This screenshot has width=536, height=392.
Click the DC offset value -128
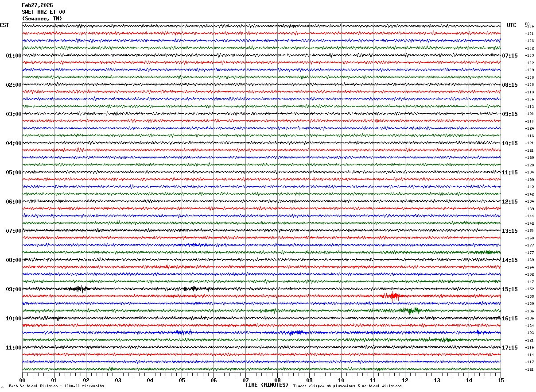[529, 165]
